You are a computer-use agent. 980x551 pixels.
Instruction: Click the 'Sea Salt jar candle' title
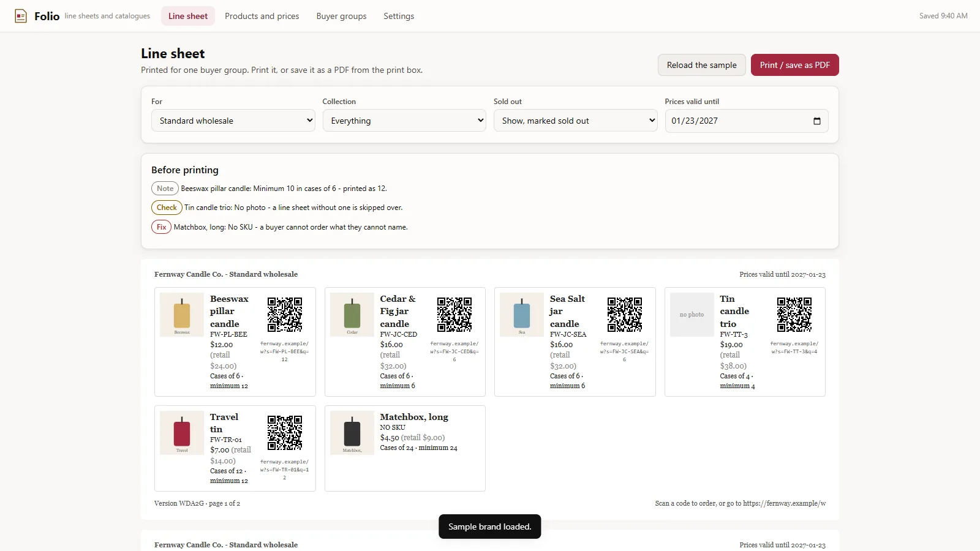click(x=567, y=311)
